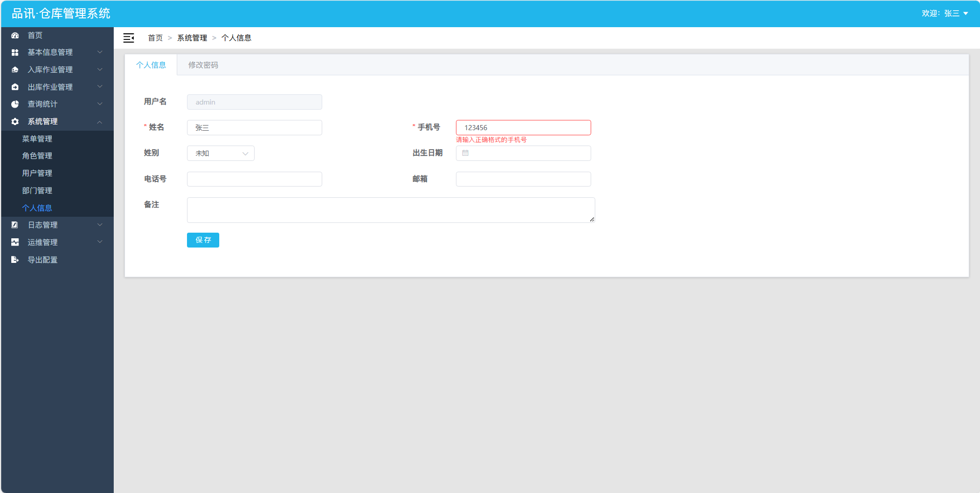Click the 手机号 field label
The width and height of the screenshot is (980, 493).
pos(429,127)
